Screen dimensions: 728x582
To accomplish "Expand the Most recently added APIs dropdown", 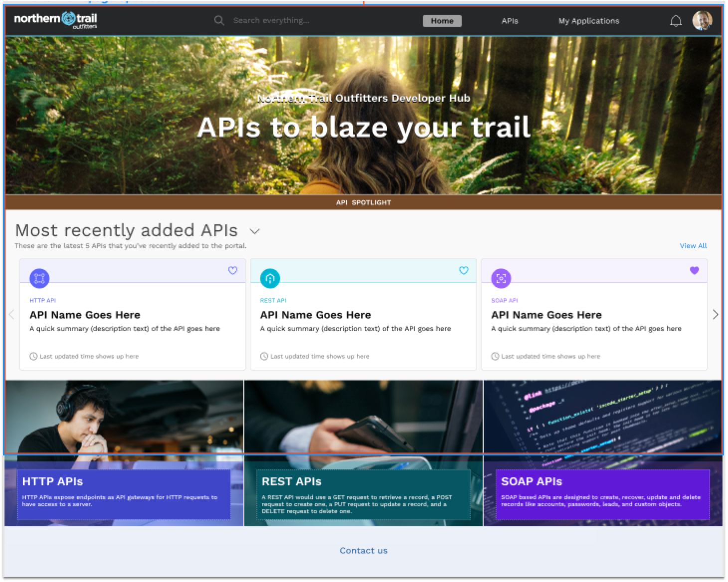I will coord(255,231).
